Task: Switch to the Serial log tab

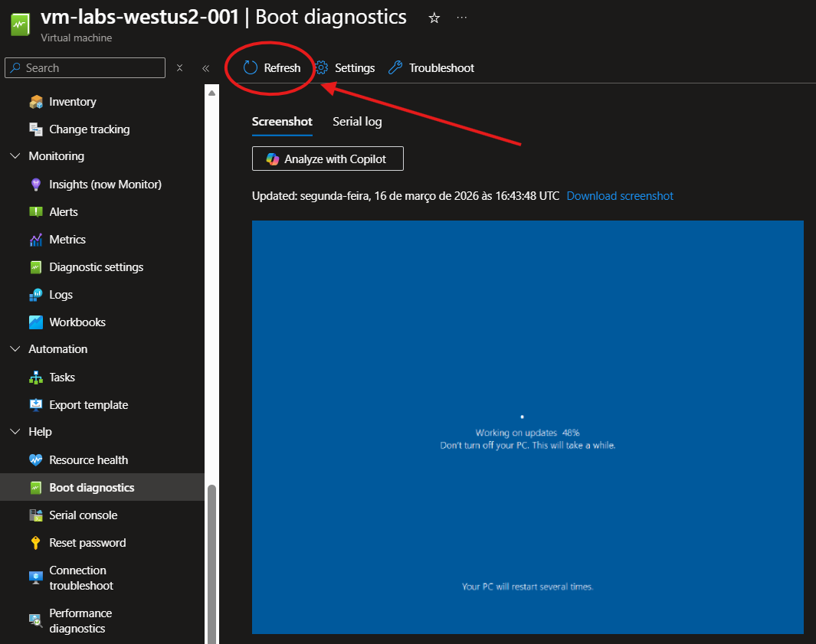Action: [x=357, y=122]
